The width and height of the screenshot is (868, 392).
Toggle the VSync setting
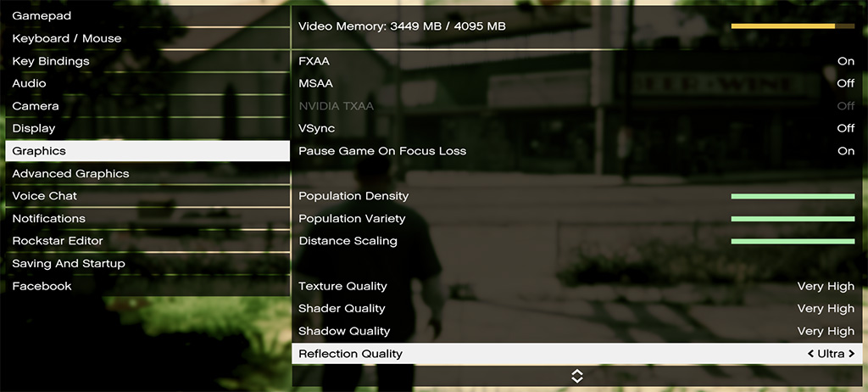pos(845,129)
